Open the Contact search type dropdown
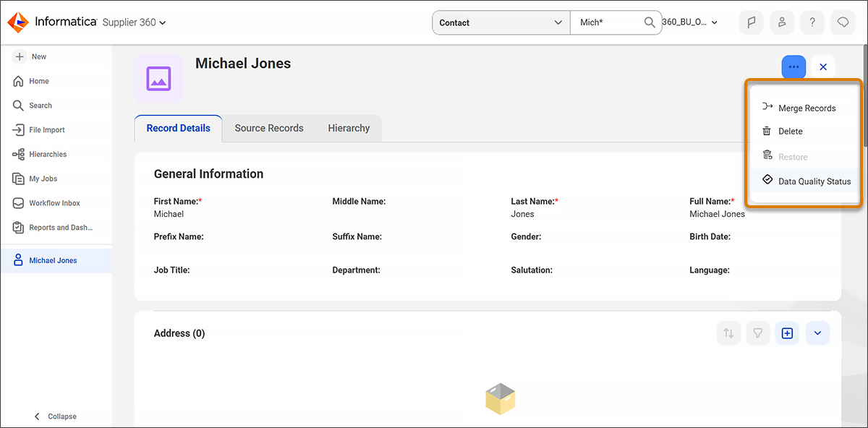868x428 pixels. coord(501,22)
